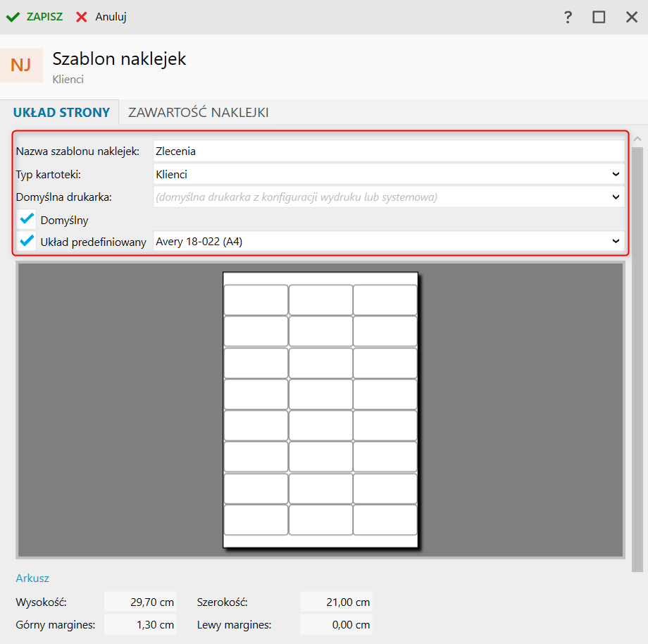Open the Domyślna drukarka printer dropdown

coord(616,197)
